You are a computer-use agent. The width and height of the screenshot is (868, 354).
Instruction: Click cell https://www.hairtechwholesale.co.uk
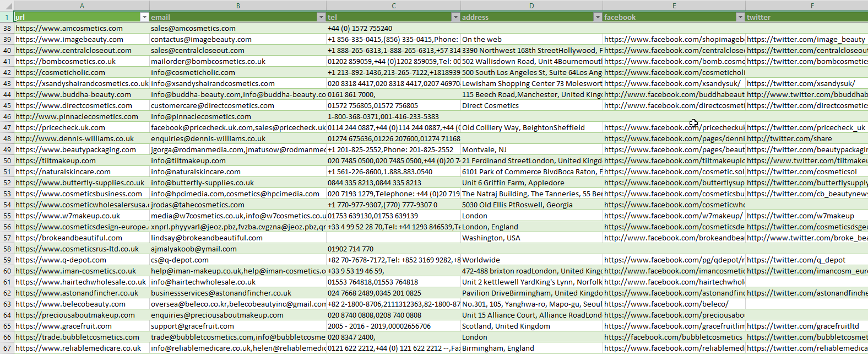click(x=82, y=282)
